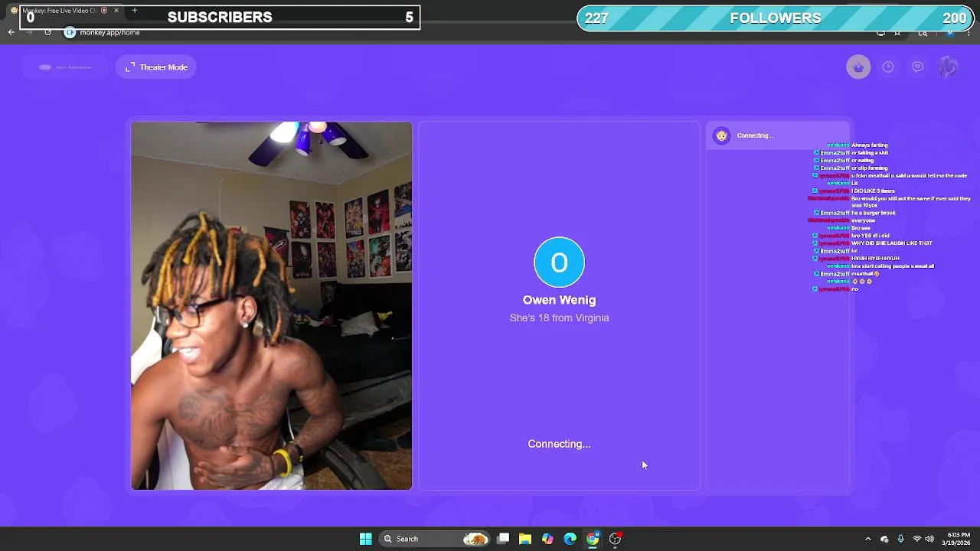
Task: Go back in browser
Action: pos(11,32)
